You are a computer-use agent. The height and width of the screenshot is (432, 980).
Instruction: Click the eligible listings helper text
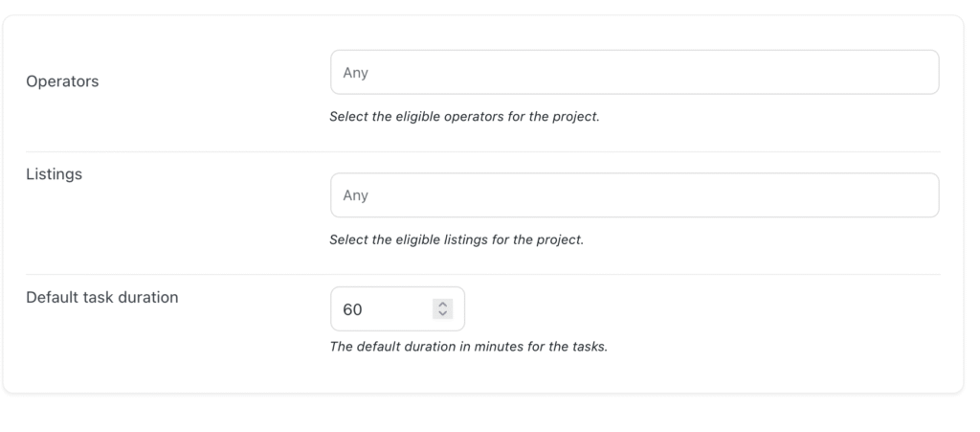456,239
